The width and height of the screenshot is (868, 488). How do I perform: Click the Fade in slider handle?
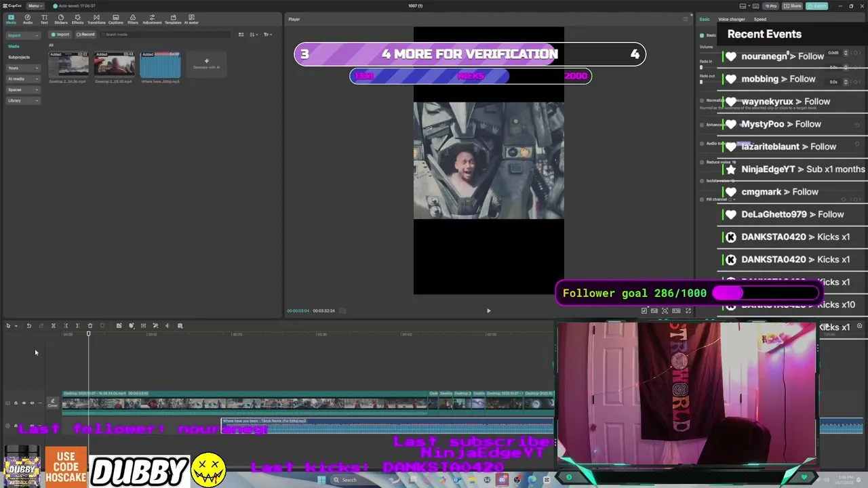[701, 68]
